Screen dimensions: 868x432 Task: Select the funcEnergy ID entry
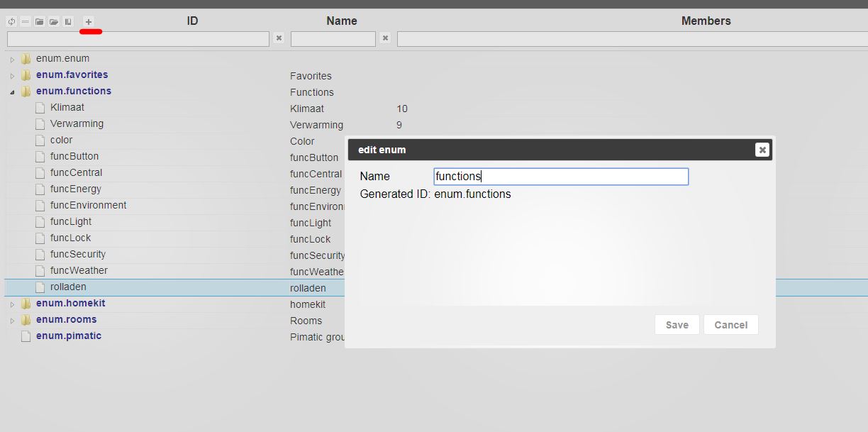click(x=76, y=189)
